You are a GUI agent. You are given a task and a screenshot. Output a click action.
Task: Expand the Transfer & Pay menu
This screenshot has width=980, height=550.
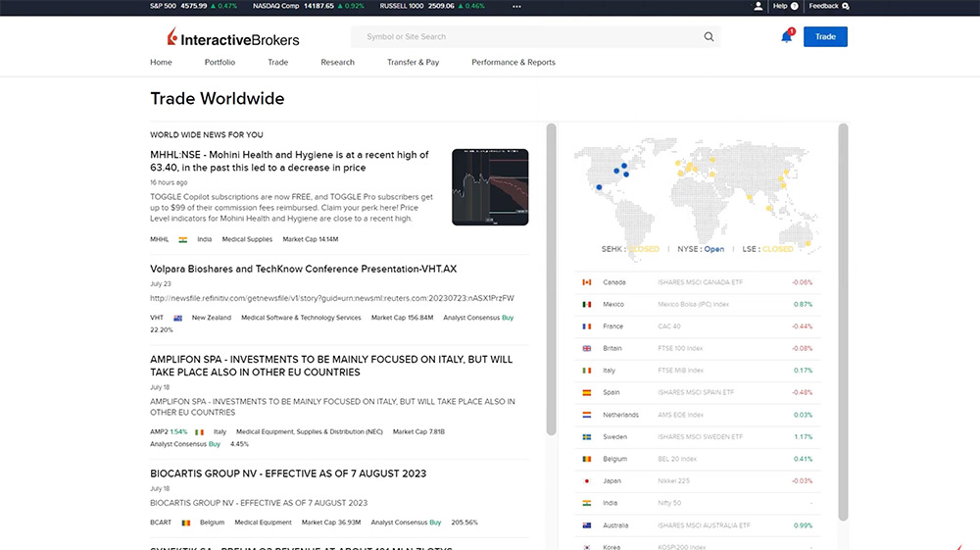coord(413,62)
